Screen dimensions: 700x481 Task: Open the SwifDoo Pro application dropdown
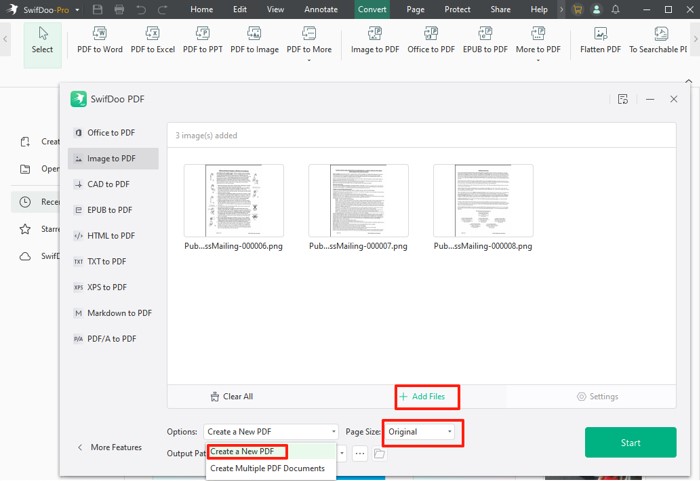click(77, 10)
